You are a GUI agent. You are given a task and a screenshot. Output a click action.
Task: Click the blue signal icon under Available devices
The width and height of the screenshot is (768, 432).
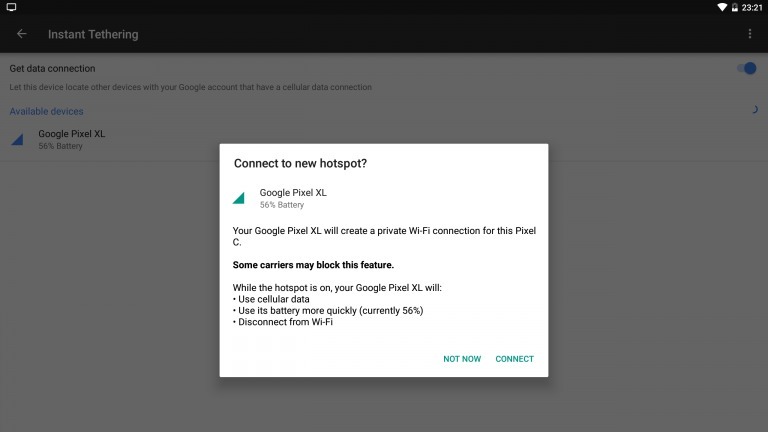click(17, 139)
